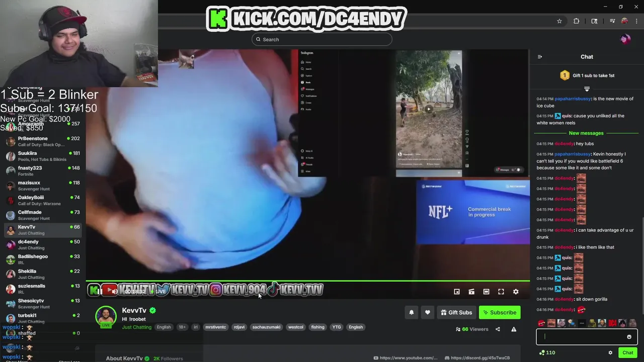Open the Discord invite link

tap(477, 358)
